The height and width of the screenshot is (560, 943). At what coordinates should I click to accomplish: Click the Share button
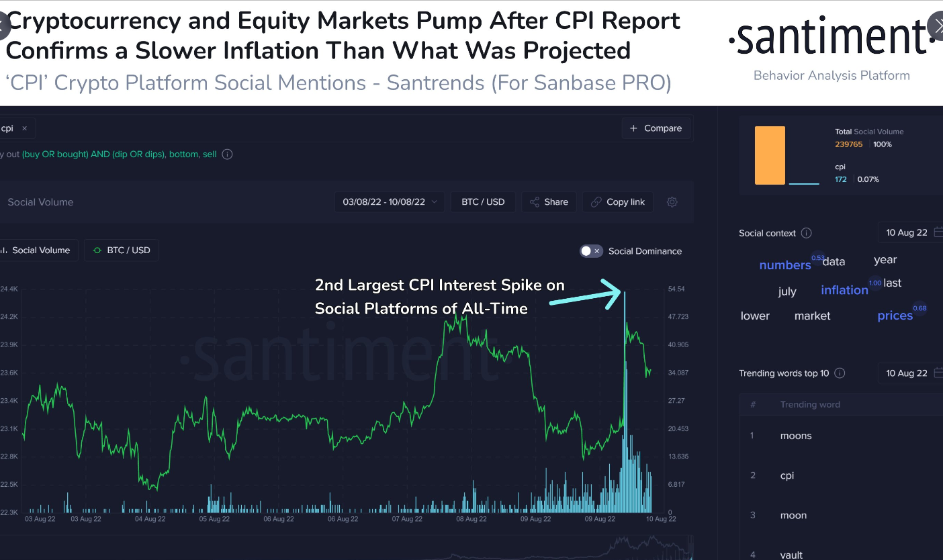coord(549,202)
